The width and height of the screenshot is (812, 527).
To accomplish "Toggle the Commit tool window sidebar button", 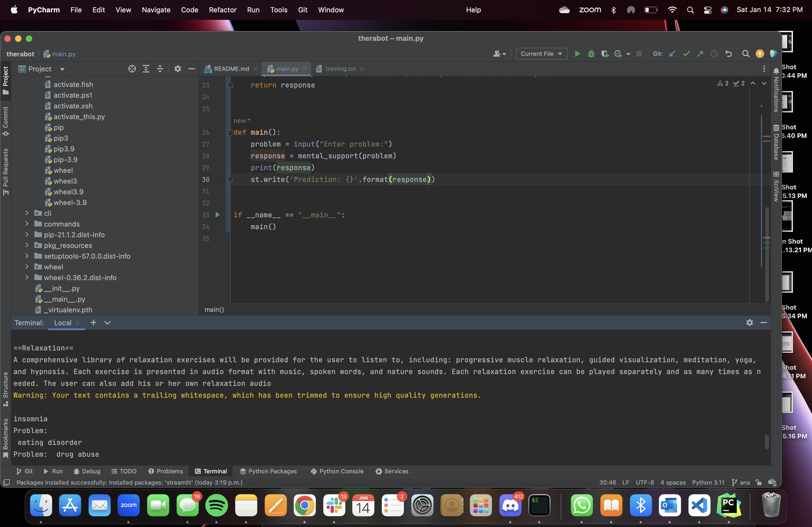I will coord(5,121).
